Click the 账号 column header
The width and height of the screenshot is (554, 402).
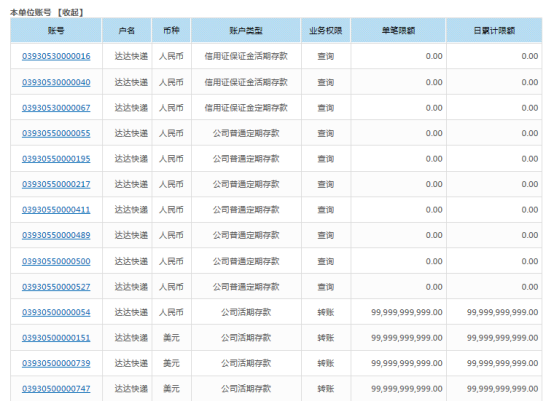click(56, 31)
